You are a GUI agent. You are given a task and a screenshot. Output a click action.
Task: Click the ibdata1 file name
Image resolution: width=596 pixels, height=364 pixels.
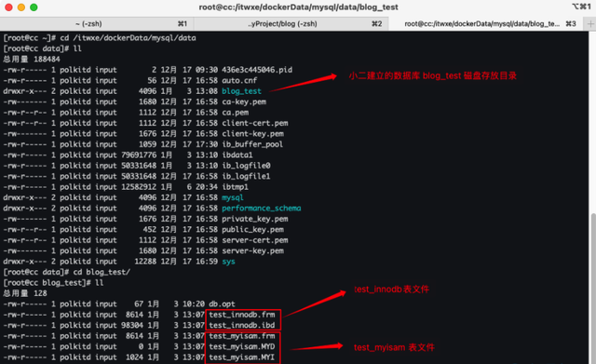tap(237, 155)
